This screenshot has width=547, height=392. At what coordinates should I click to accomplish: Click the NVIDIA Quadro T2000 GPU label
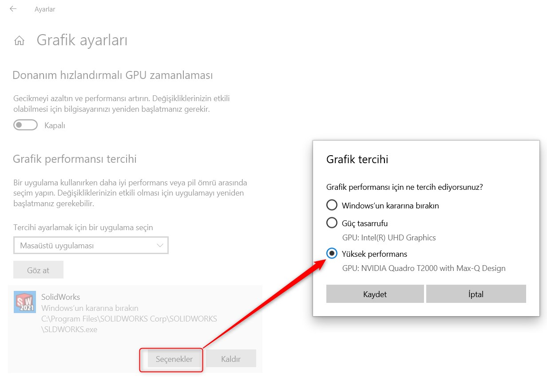click(x=424, y=268)
